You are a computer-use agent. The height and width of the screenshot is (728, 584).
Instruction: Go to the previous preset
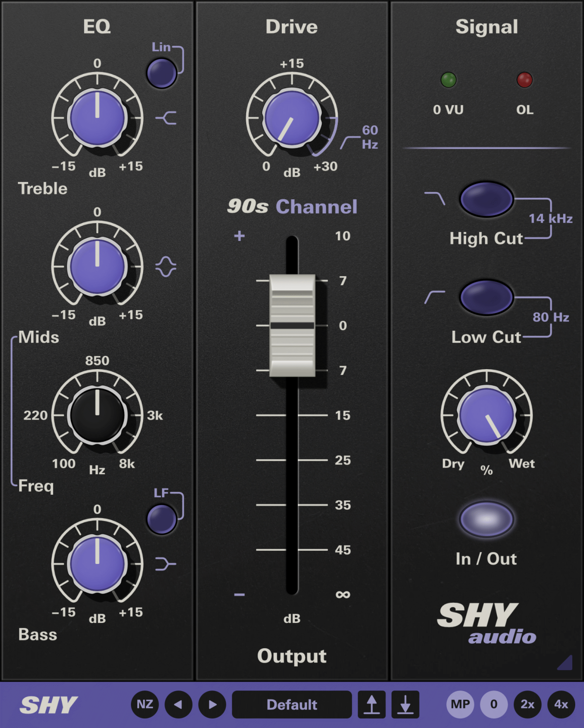178,705
